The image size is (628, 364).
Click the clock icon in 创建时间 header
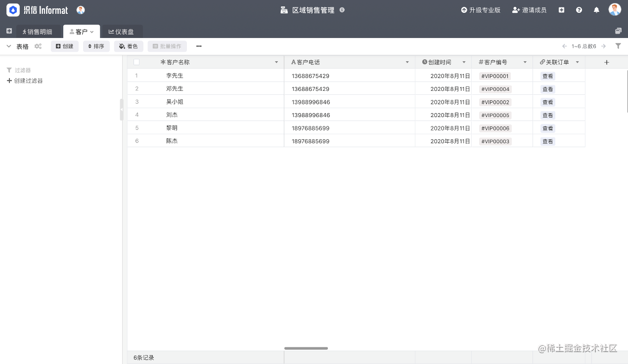tap(425, 62)
